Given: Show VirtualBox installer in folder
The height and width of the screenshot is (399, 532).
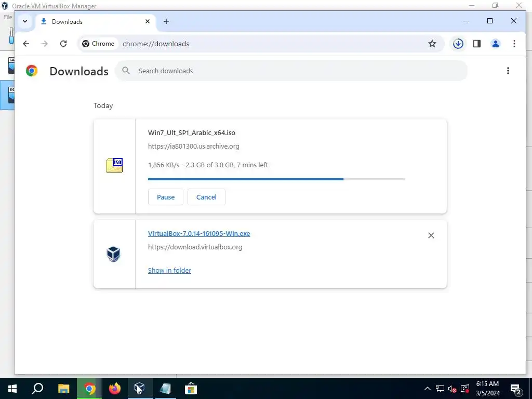Looking at the screenshot, I should click(x=170, y=270).
